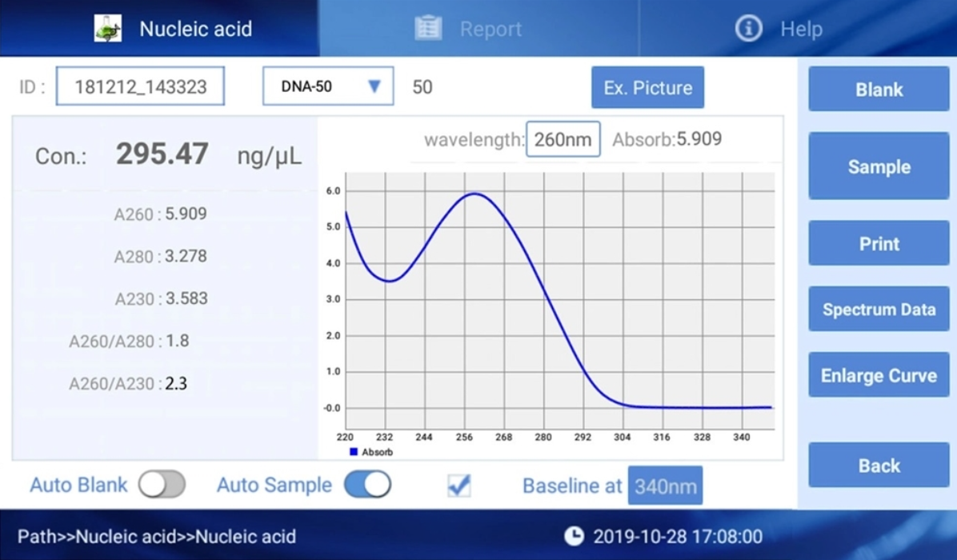Open the Help tab
The width and height of the screenshot is (957, 560).
pyautogui.click(x=798, y=28)
